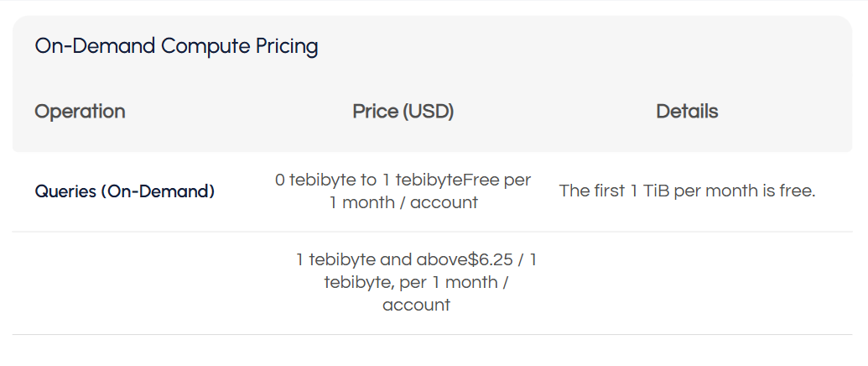Click the Price (USD) column header
Viewport: 868px width, 366px height.
403,112
